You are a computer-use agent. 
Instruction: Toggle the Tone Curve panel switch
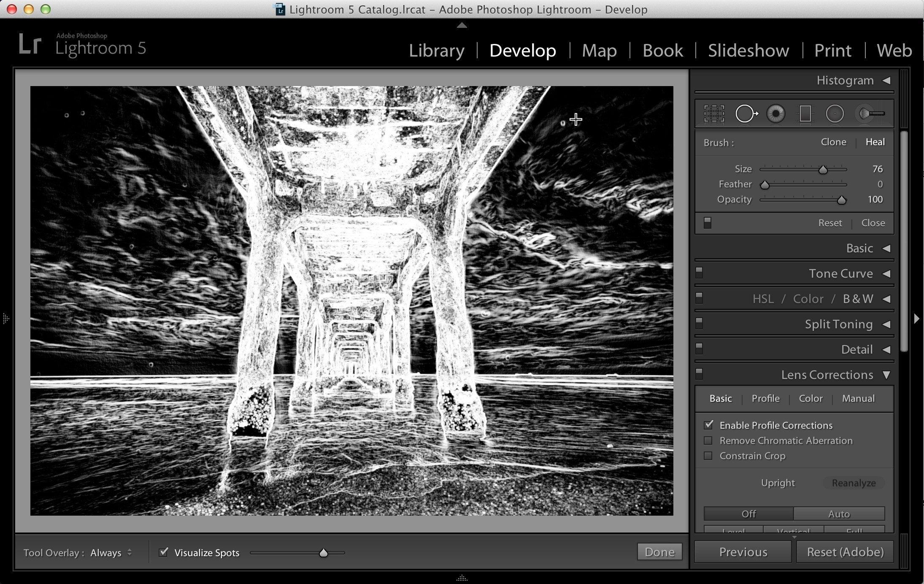click(x=699, y=273)
